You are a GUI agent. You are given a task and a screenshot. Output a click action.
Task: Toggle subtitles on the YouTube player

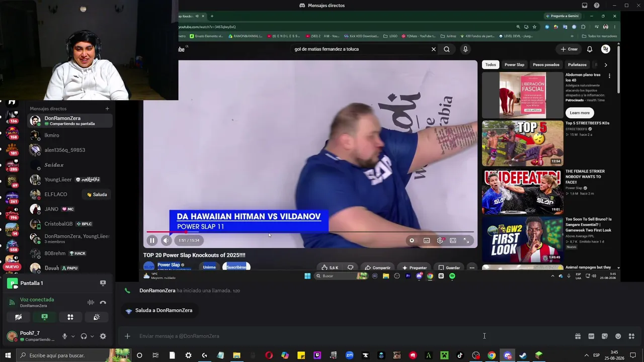(x=427, y=240)
